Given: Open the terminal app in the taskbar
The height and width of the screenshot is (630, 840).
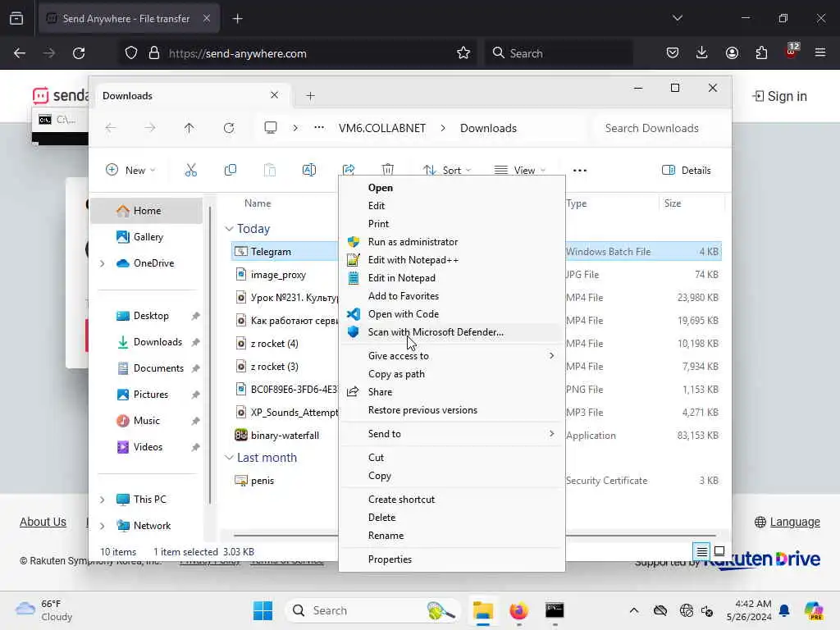Looking at the screenshot, I should 555,610.
